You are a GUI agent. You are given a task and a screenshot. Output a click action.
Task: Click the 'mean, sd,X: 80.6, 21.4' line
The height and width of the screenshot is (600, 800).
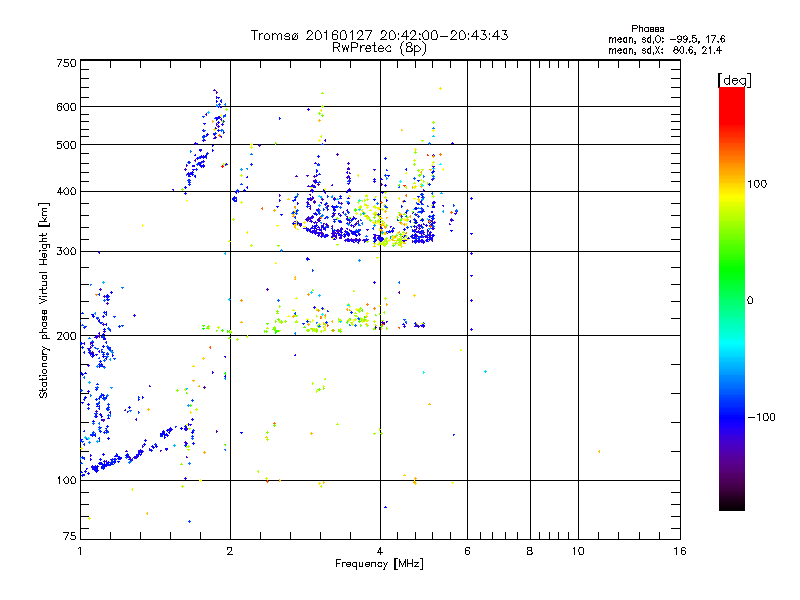click(x=665, y=50)
